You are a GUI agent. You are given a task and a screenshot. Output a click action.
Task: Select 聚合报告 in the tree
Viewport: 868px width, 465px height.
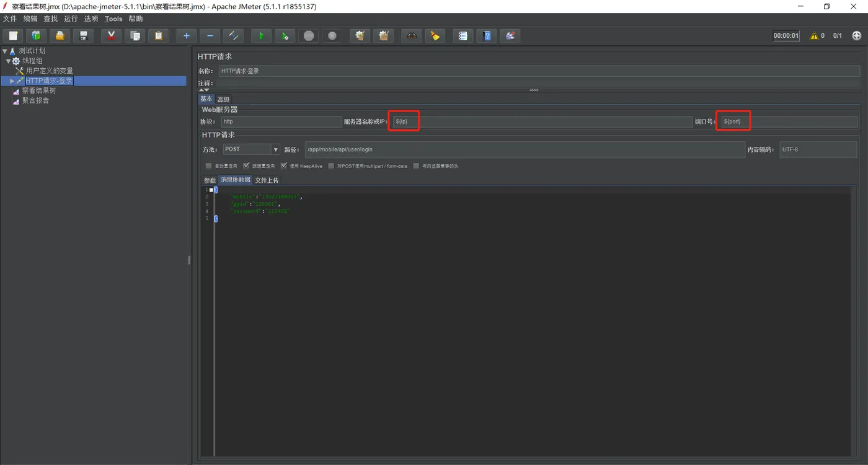[35, 100]
